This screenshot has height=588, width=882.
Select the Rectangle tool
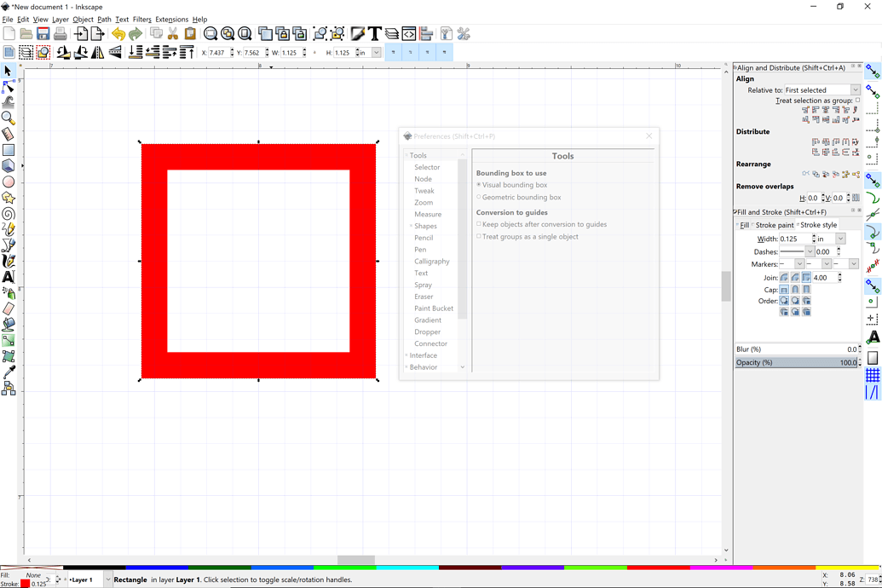(x=8, y=150)
